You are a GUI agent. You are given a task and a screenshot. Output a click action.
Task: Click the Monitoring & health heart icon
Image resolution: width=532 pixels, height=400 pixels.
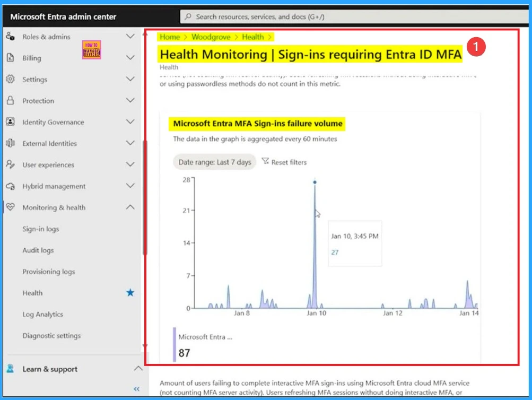(10, 207)
